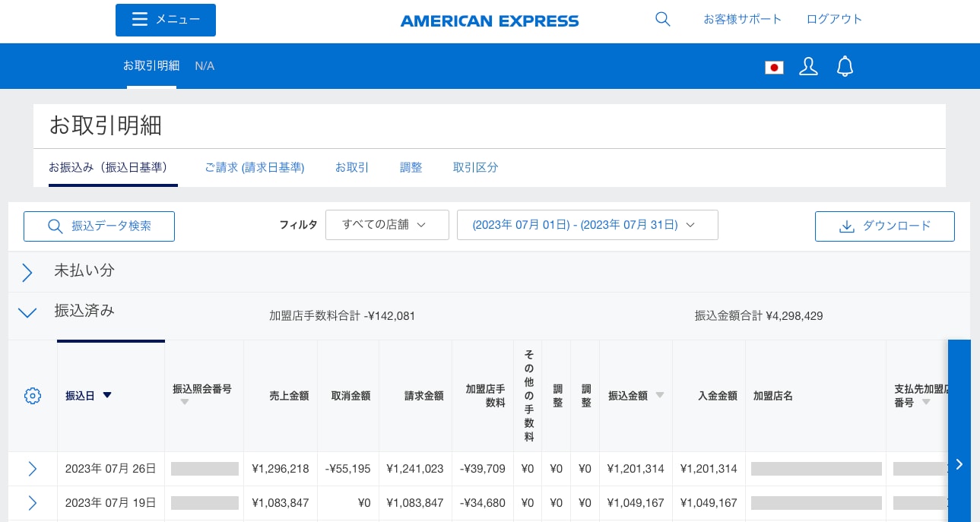Image resolution: width=980 pixels, height=522 pixels.
Task: Open the user profile icon
Action: click(x=808, y=67)
